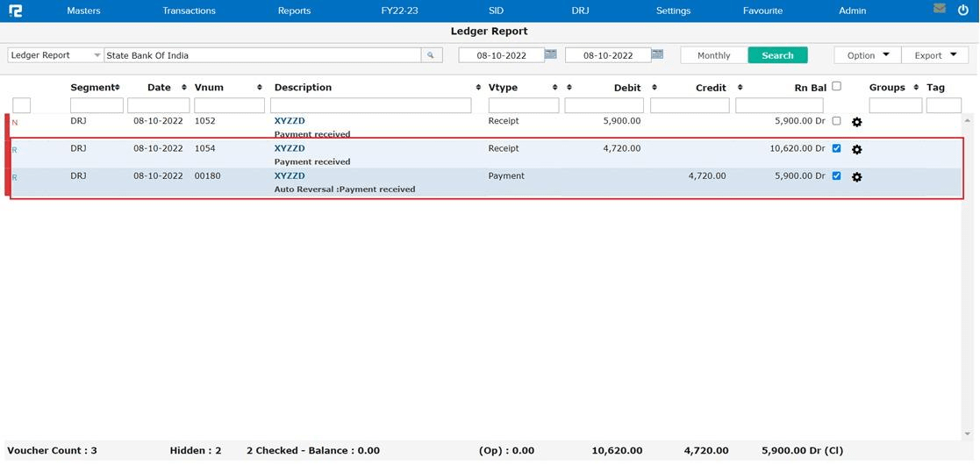The image size is (980, 465).
Task: Click the Monthly button
Action: (x=713, y=55)
